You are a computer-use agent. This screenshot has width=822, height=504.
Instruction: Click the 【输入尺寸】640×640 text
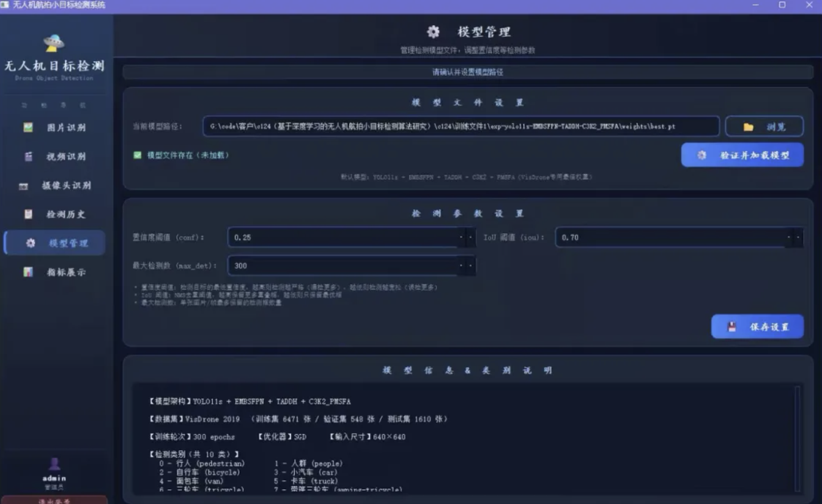coord(367,437)
